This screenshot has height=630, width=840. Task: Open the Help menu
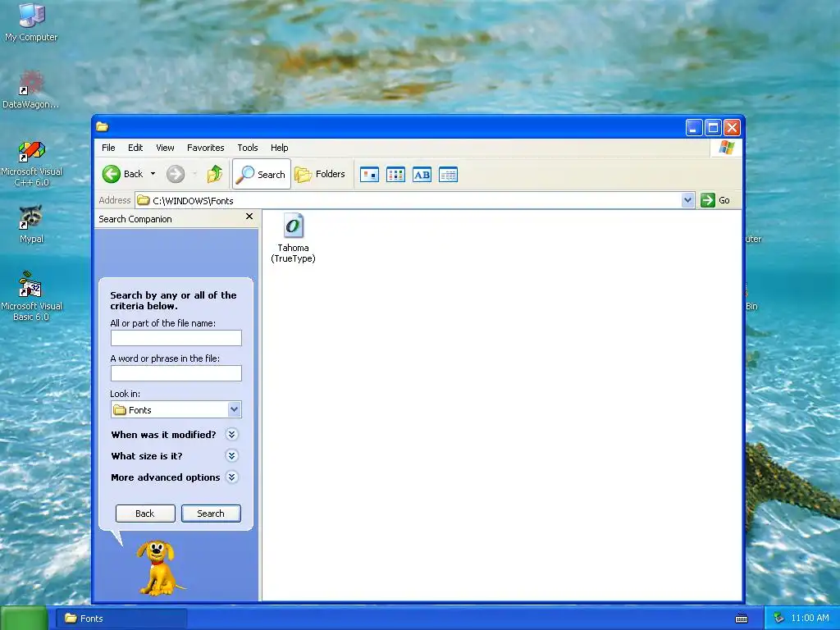tap(279, 148)
